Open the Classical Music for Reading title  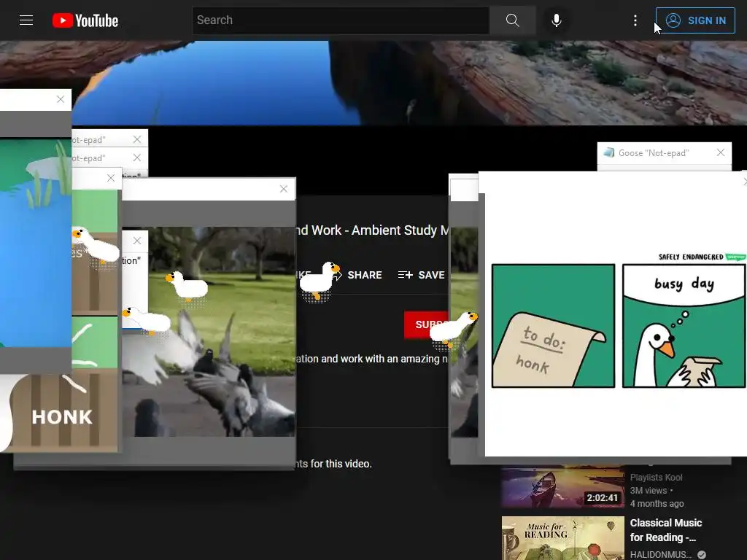665,530
